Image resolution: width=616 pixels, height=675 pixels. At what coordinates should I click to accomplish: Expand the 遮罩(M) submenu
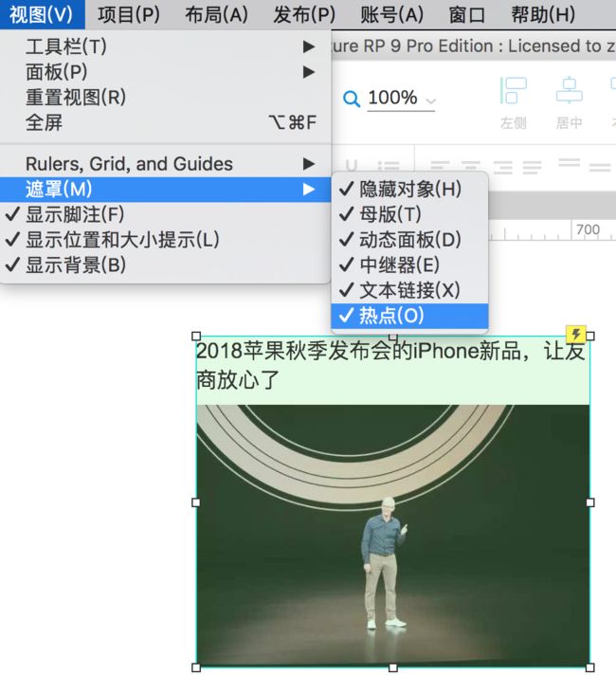coord(165,190)
